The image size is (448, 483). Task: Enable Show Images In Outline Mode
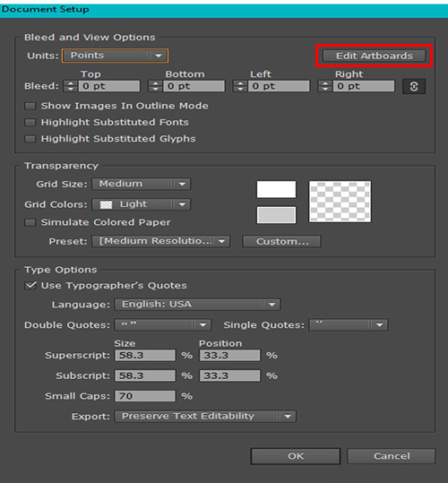click(30, 107)
